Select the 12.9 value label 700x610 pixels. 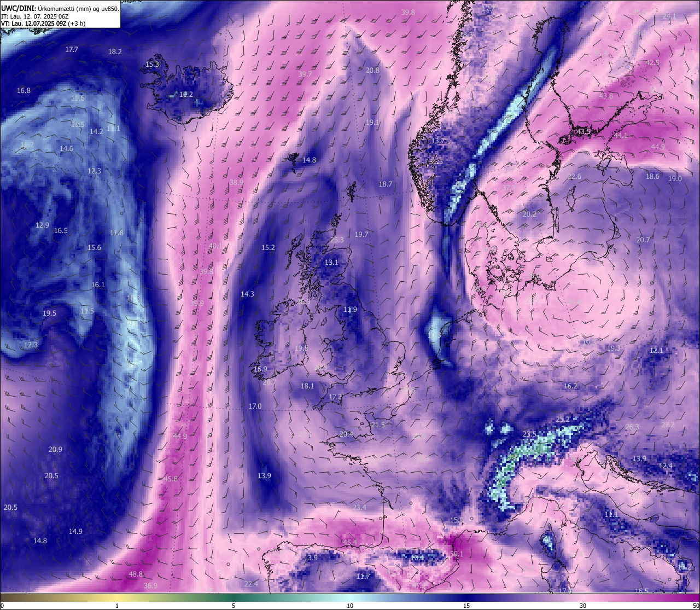point(42,225)
